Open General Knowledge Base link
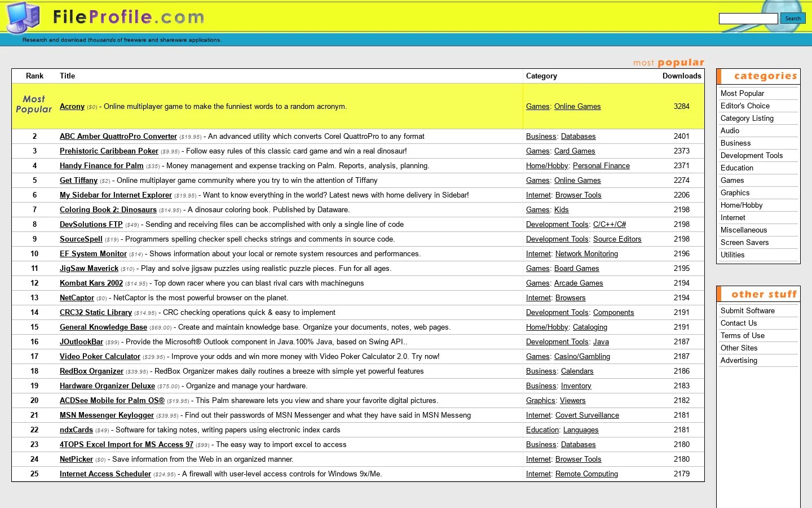 [103, 327]
